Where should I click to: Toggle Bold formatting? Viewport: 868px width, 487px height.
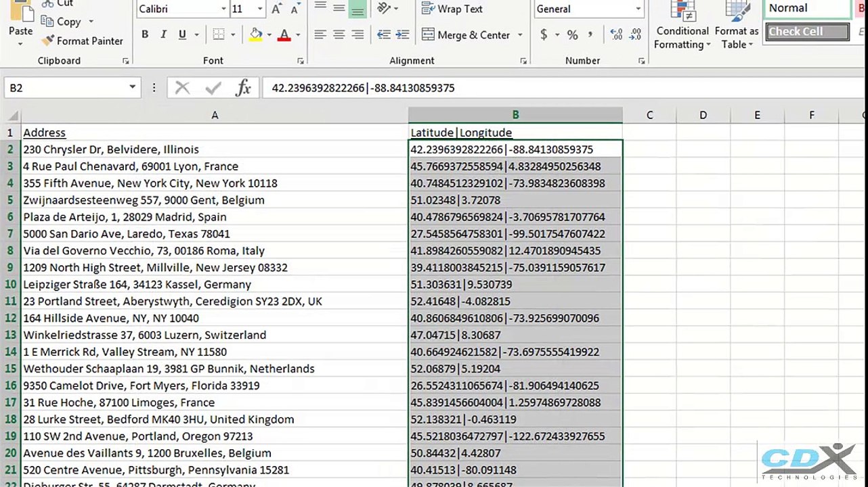145,34
